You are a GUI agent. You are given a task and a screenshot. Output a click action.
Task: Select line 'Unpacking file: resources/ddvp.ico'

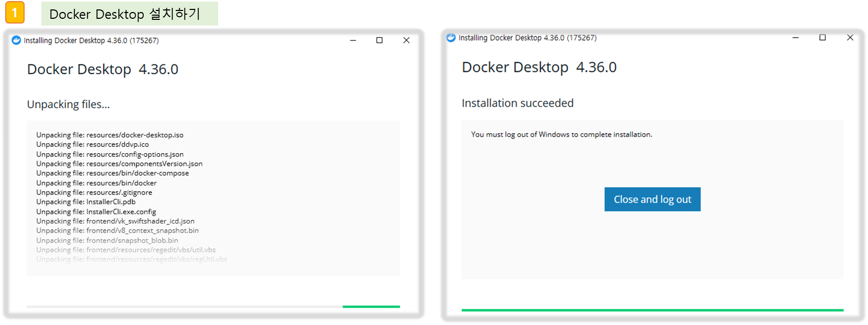[93, 144]
